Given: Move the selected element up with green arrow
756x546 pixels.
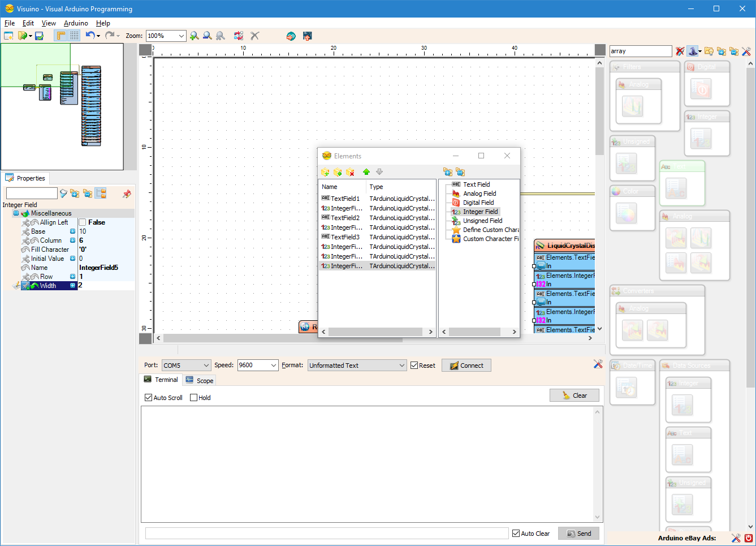Looking at the screenshot, I should tap(366, 172).
